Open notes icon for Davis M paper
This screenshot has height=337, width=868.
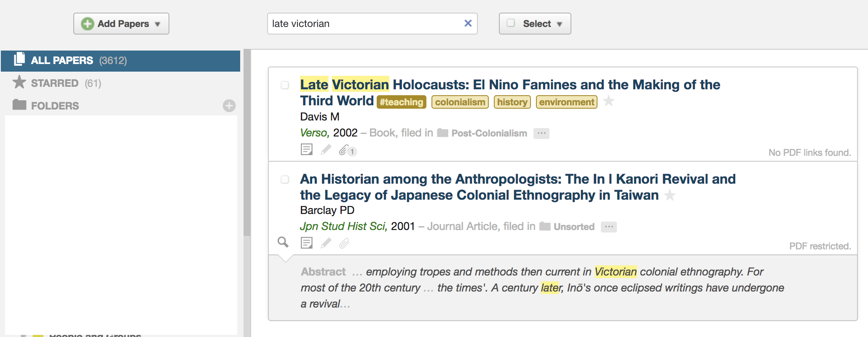(x=307, y=150)
